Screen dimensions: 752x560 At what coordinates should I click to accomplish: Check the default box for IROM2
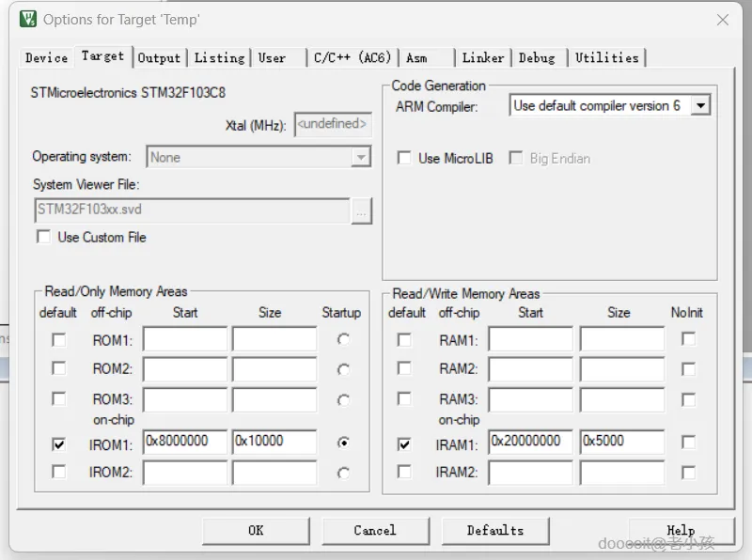coord(59,472)
